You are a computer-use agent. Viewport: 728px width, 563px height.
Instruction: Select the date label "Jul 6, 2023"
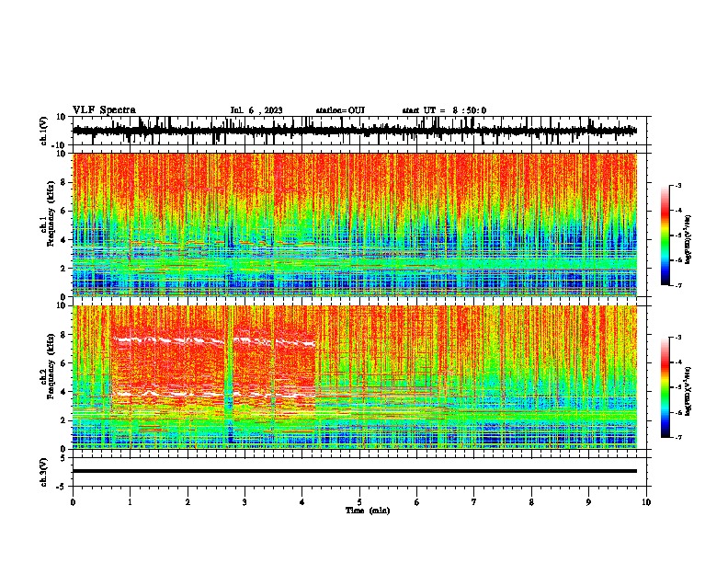pos(256,110)
